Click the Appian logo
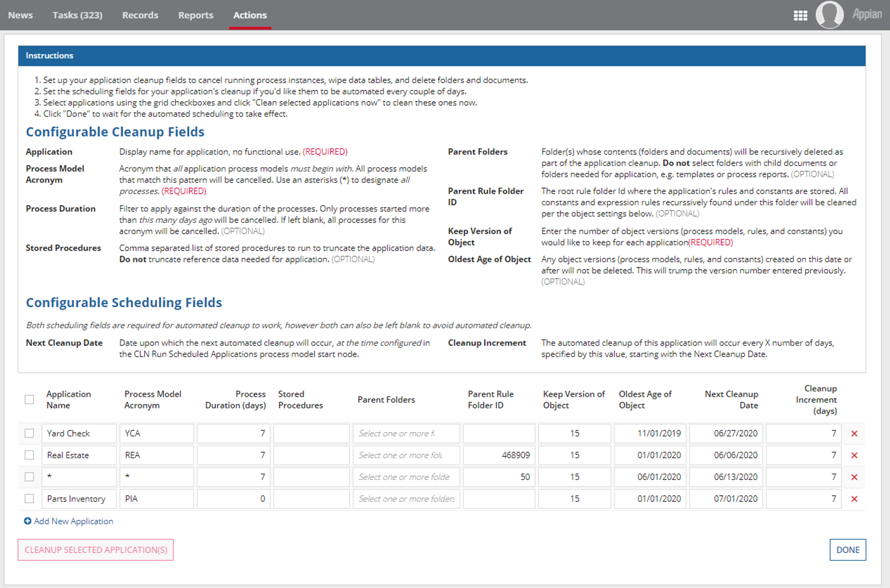 point(867,15)
